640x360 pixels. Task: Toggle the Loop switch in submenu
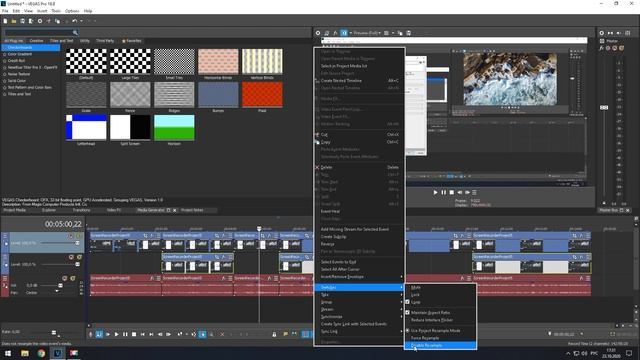(440, 302)
